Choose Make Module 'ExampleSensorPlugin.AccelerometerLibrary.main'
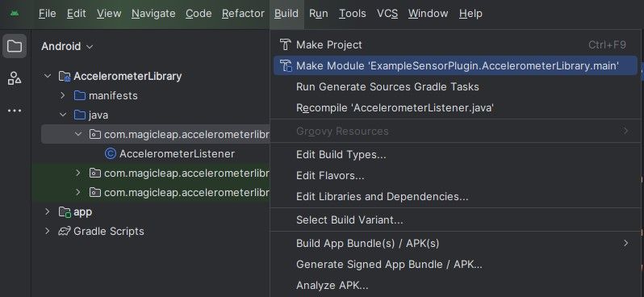Image resolution: width=644 pixels, height=297 pixels. (455, 65)
